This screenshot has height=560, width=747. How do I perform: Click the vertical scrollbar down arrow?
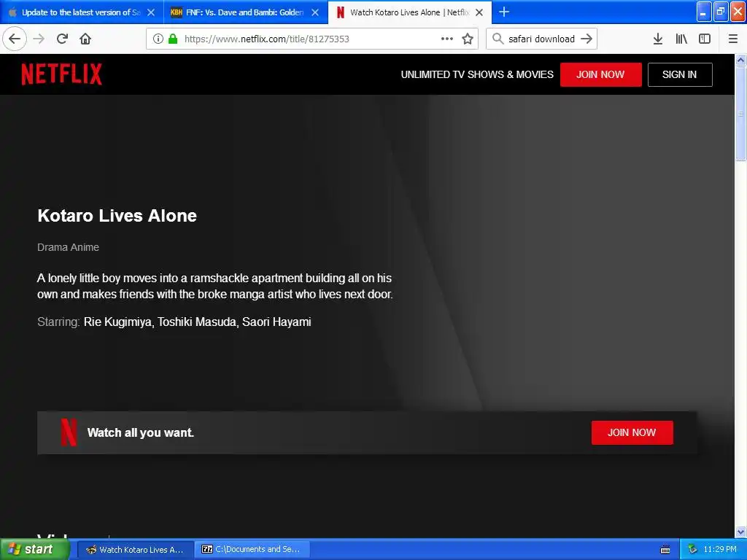tap(741, 532)
